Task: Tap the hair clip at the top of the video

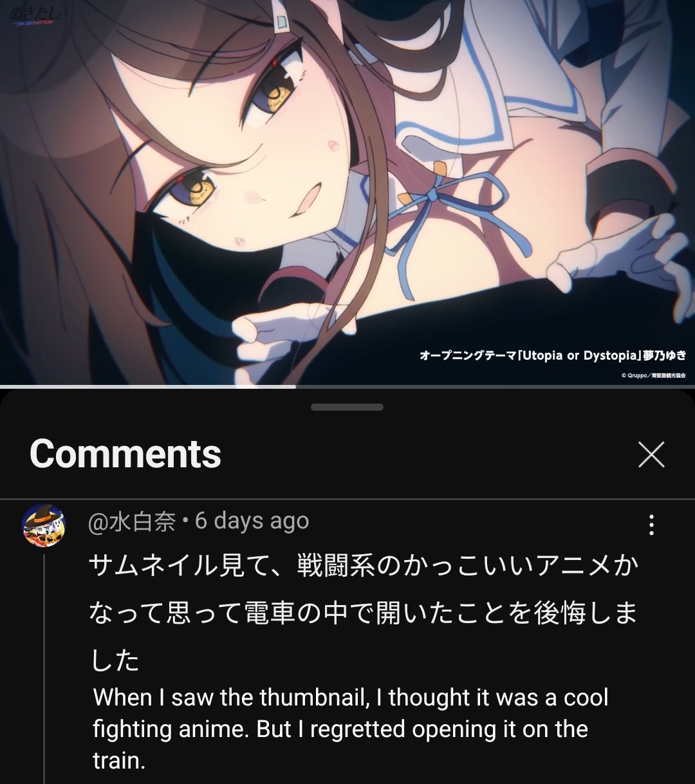Action: point(281,17)
